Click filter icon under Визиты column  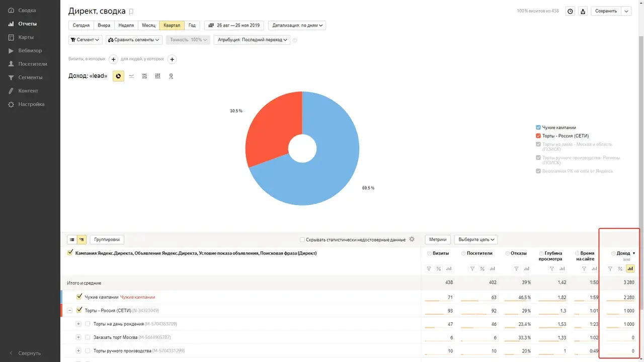[429, 268]
